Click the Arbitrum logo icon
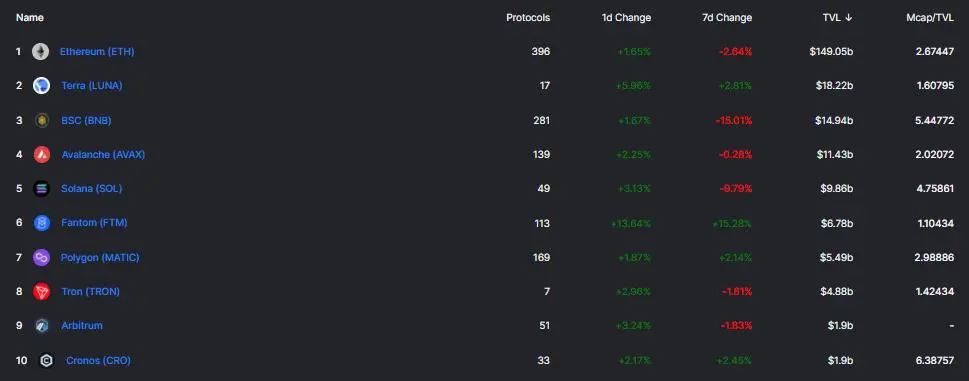The image size is (969, 381). click(x=41, y=325)
